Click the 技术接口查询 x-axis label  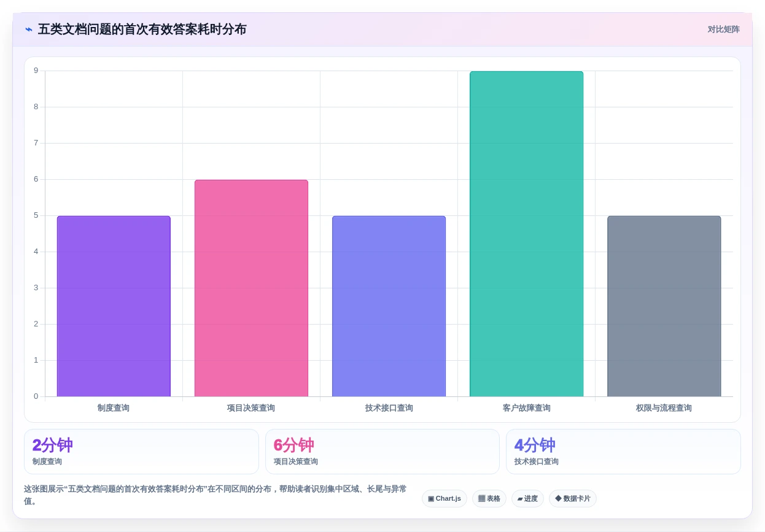point(389,408)
